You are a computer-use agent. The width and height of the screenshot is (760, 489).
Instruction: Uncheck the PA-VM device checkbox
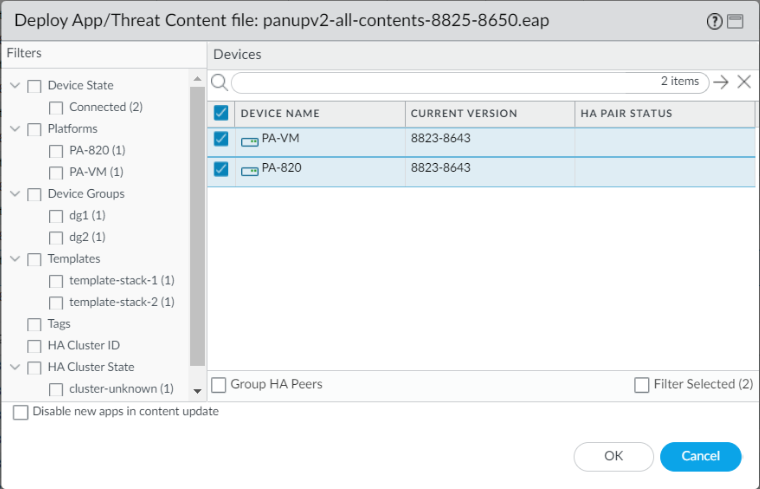[221, 140]
